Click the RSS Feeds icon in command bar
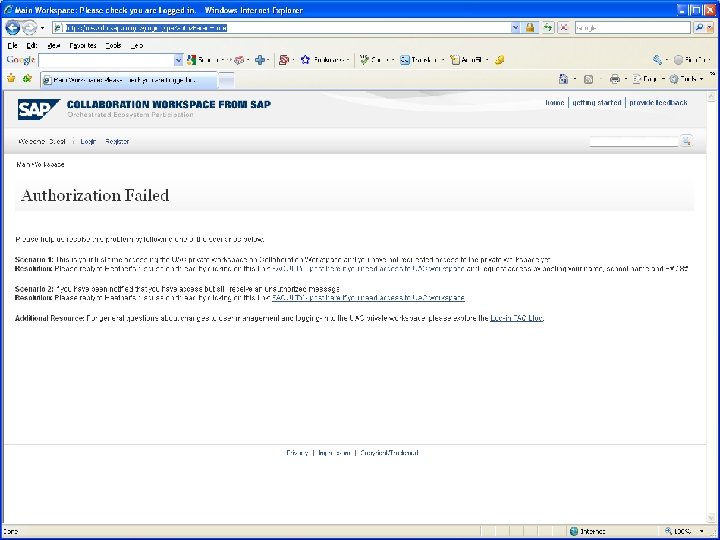The width and height of the screenshot is (720, 540). pos(588,79)
